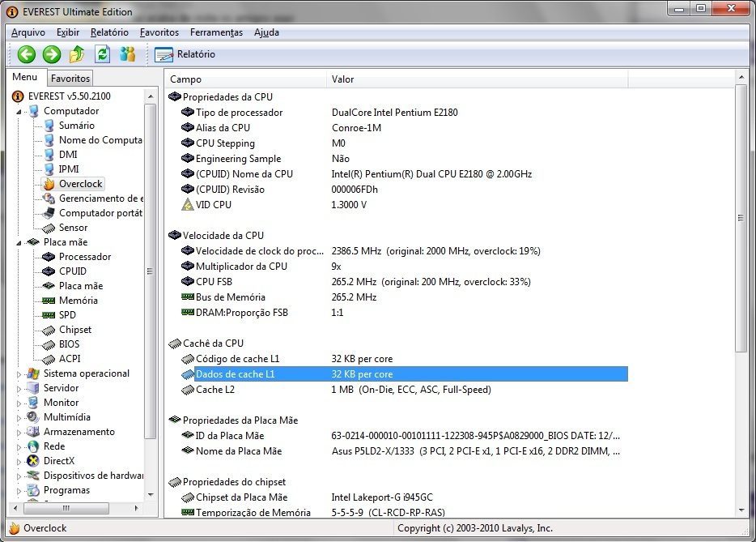Open the Ferramentas menu
Screen dimensions: 756x542
point(216,32)
